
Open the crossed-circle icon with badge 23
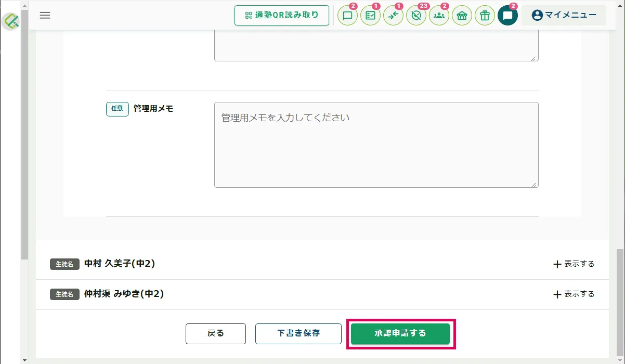click(x=416, y=16)
